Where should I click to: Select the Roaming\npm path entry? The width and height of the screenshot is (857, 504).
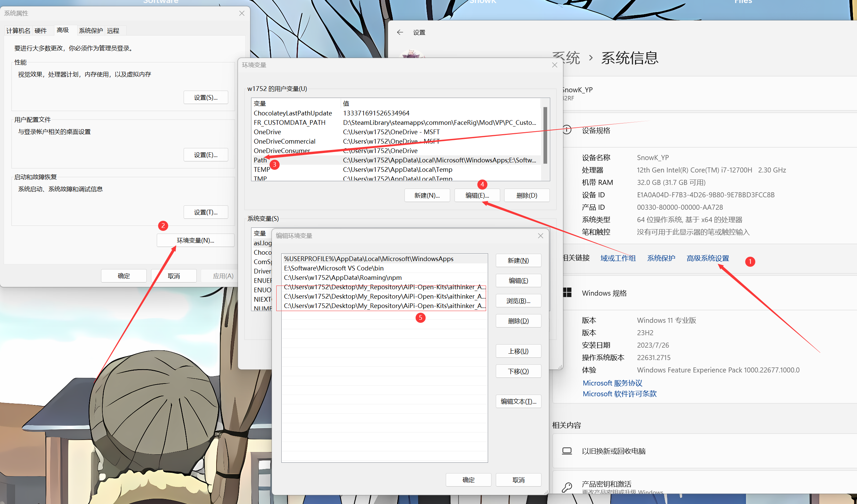384,278
